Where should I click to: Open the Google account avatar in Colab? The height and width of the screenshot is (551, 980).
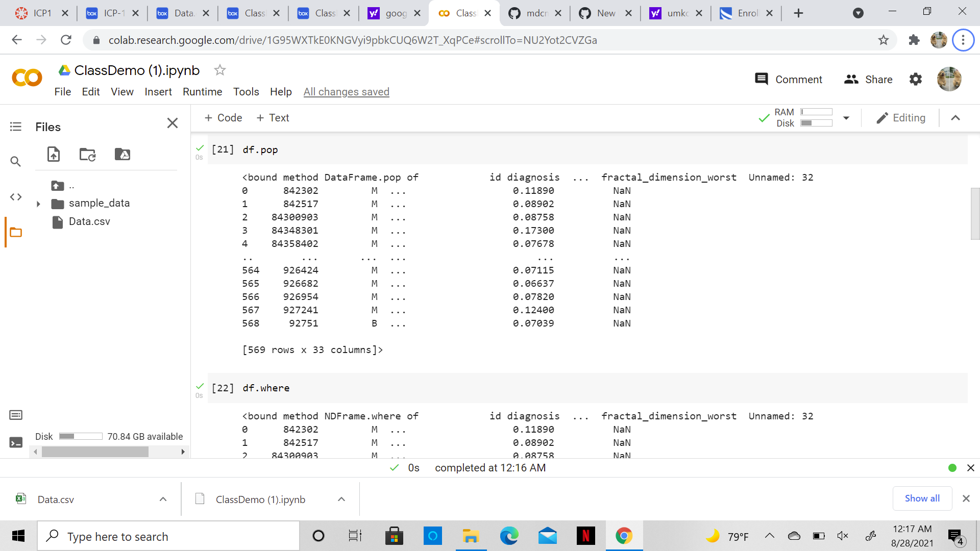[x=949, y=79]
